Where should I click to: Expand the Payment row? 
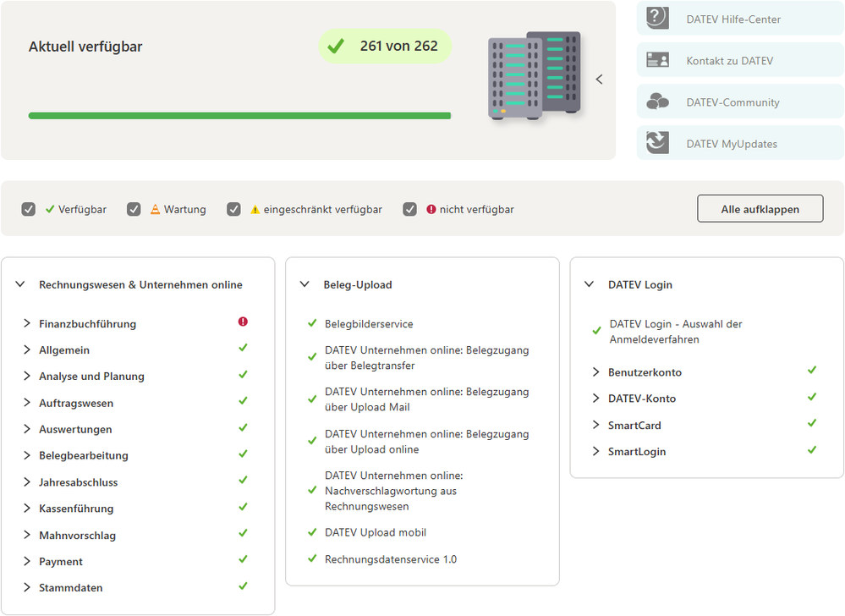[x=26, y=561]
